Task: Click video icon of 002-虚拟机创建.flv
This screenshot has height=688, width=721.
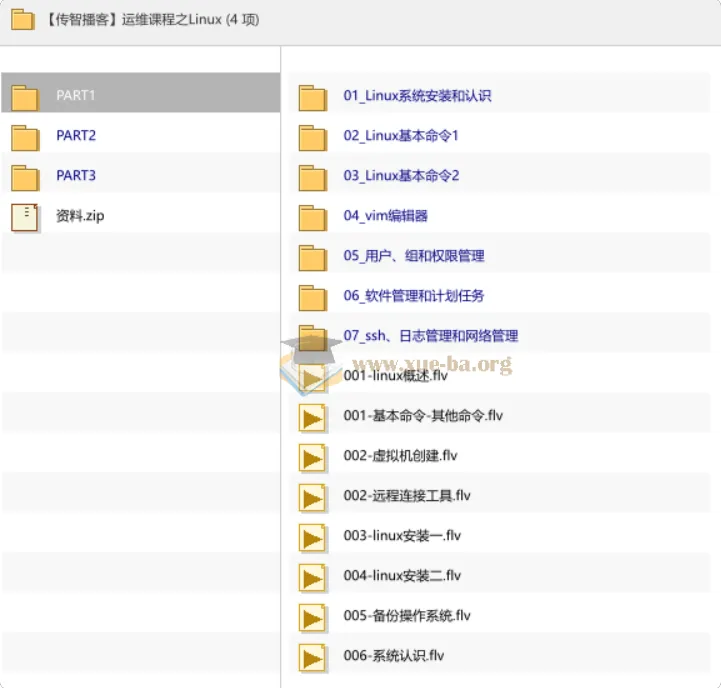Action: tap(313, 458)
